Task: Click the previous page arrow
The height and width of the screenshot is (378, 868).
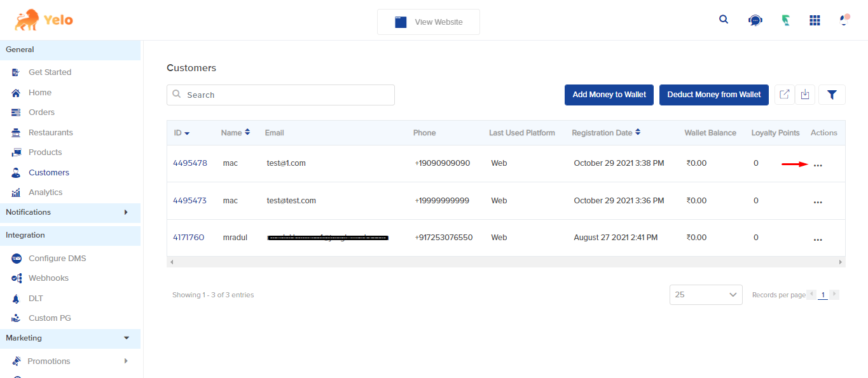Action: click(x=811, y=294)
